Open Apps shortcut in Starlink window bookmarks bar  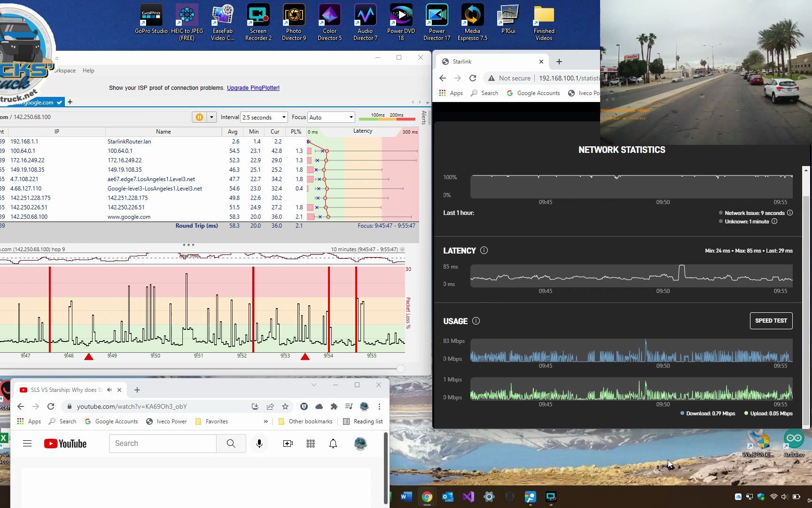tap(451, 93)
